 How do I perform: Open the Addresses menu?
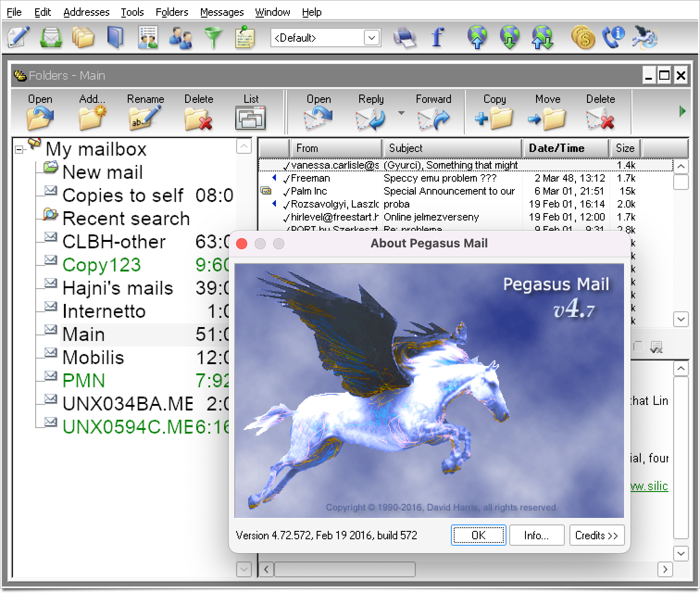tap(87, 12)
